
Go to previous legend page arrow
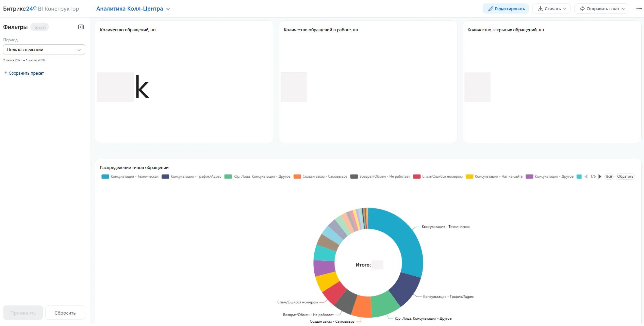click(x=586, y=177)
